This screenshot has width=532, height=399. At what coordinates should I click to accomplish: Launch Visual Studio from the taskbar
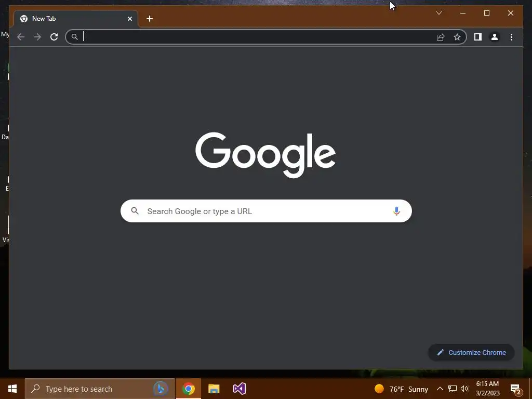(x=239, y=389)
